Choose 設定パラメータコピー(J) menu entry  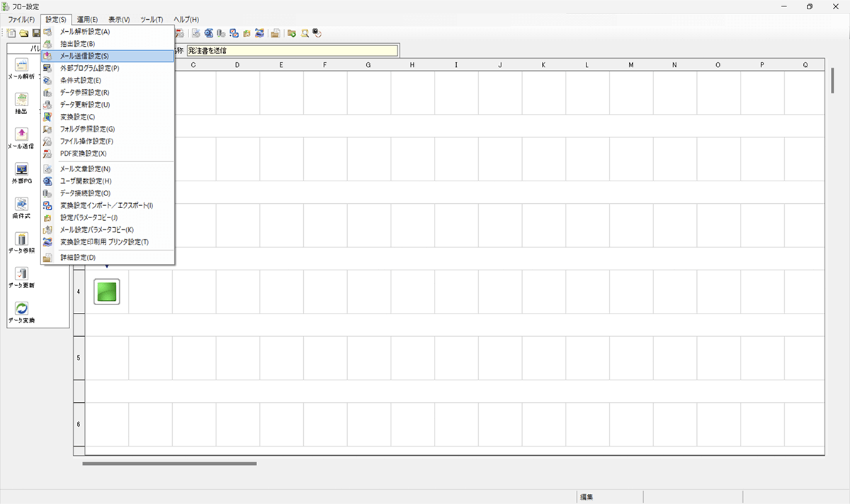[x=108, y=217]
